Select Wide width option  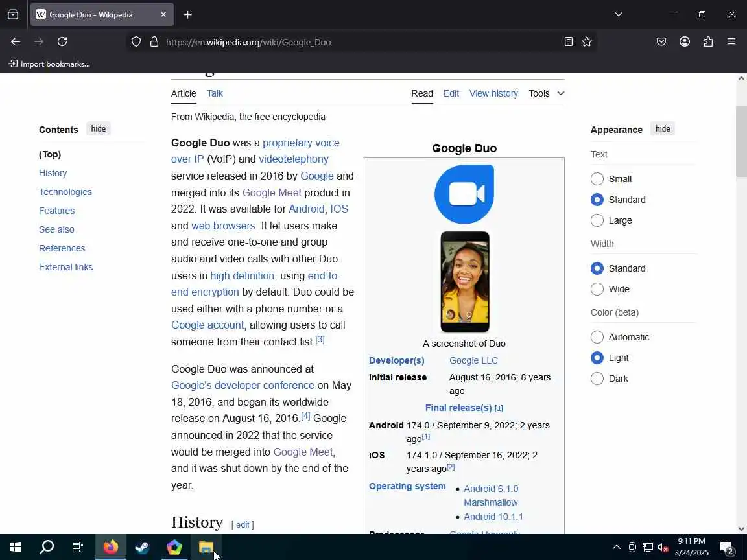597,289
